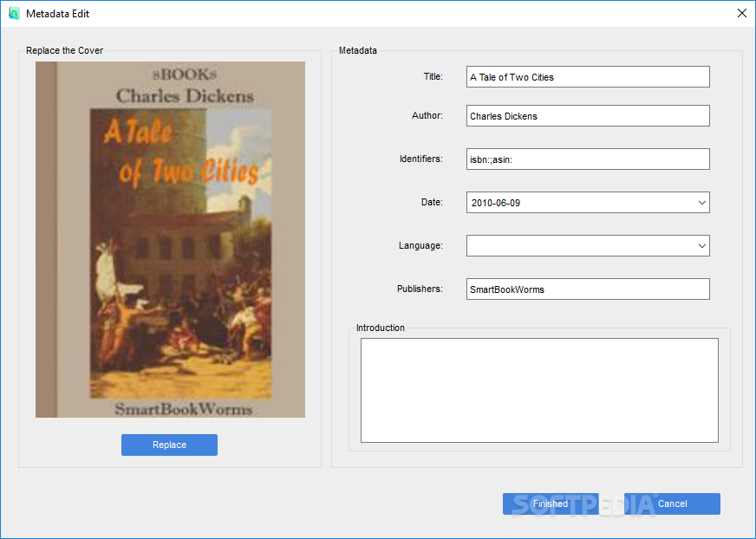Click the Replace cover button
Image resolution: width=756 pixels, height=539 pixels.
click(169, 445)
